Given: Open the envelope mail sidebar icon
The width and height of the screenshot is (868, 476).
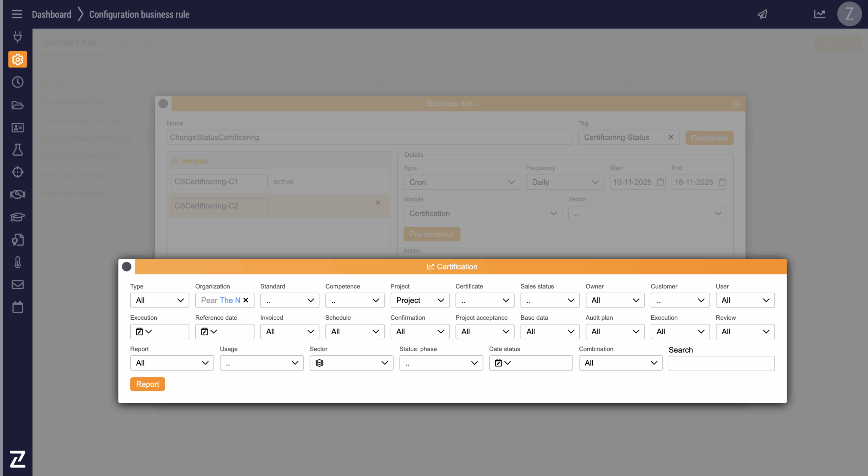Looking at the screenshot, I should tap(18, 284).
